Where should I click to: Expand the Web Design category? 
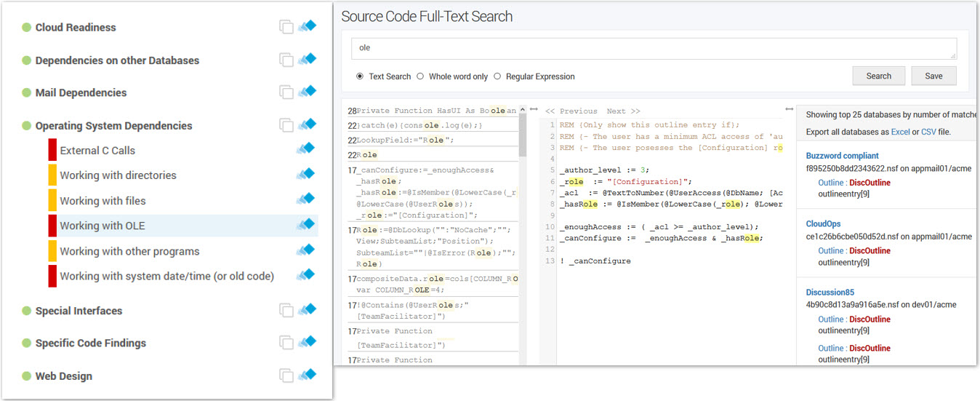pos(63,376)
